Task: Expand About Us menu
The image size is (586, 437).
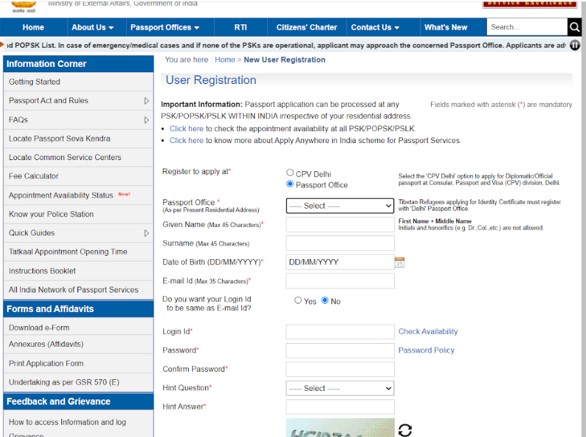Action: tap(93, 27)
